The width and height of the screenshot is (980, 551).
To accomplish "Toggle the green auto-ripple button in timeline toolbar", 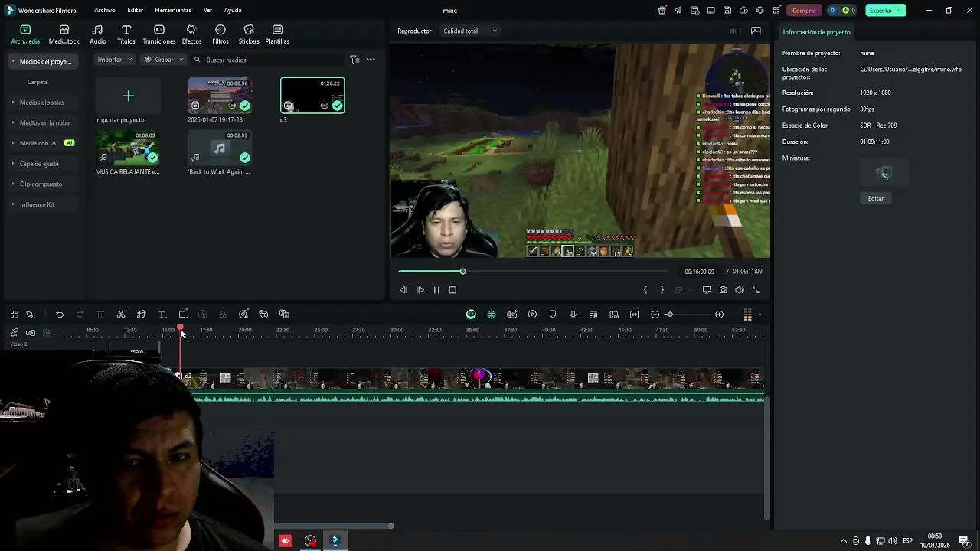I will (471, 315).
